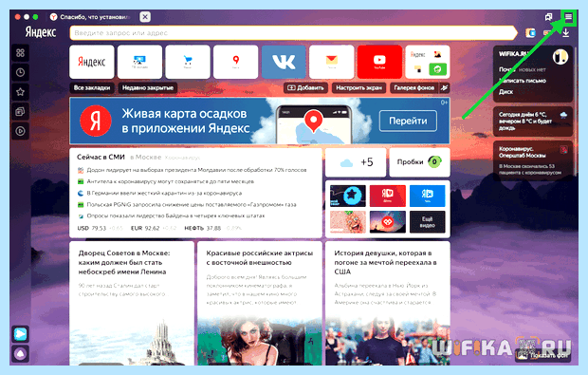Open the tab groups icon in title bar

coord(548,17)
